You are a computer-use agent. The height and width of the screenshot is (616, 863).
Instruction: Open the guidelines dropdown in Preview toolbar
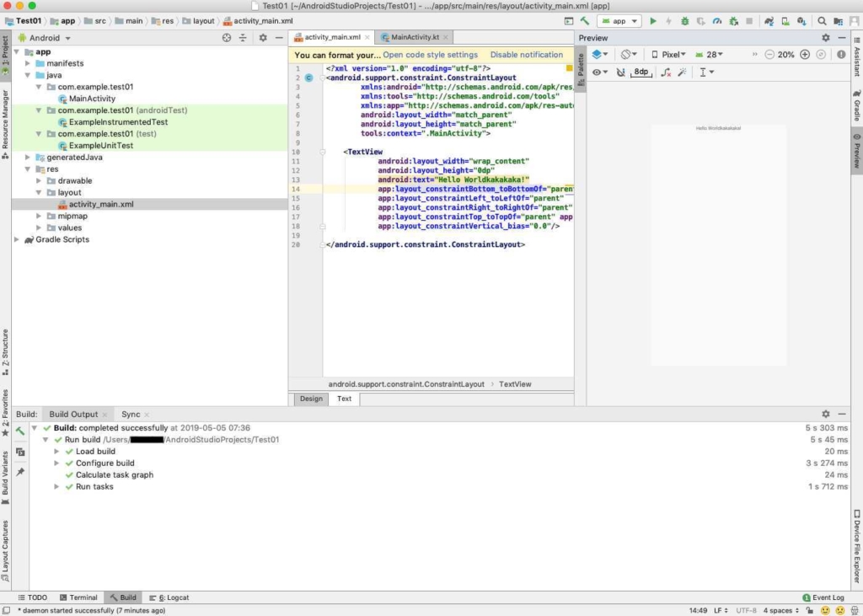pyautogui.click(x=706, y=72)
